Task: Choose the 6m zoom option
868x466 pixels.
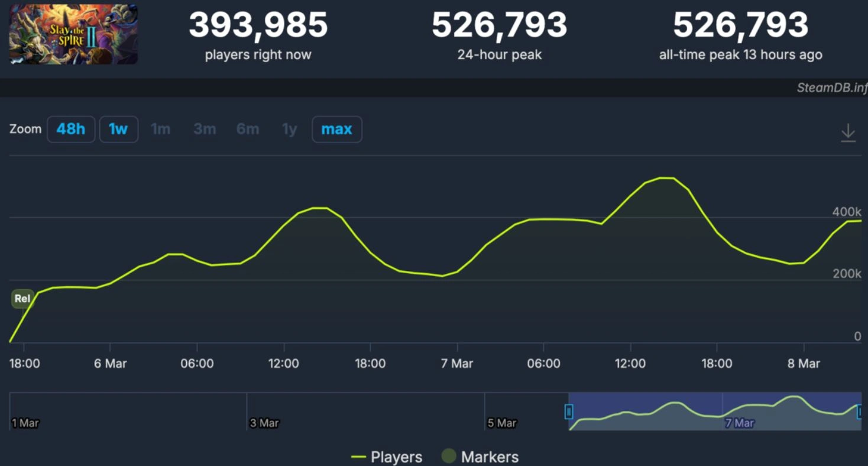Action: [248, 130]
